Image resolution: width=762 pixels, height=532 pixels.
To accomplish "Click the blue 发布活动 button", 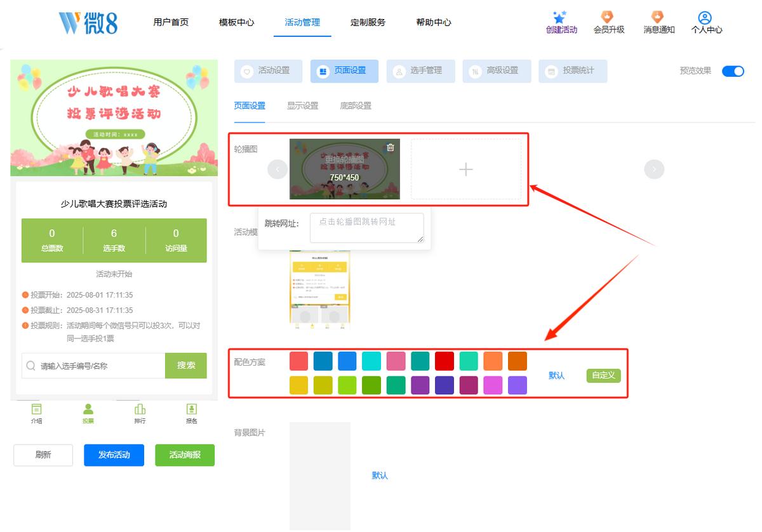I will point(114,455).
